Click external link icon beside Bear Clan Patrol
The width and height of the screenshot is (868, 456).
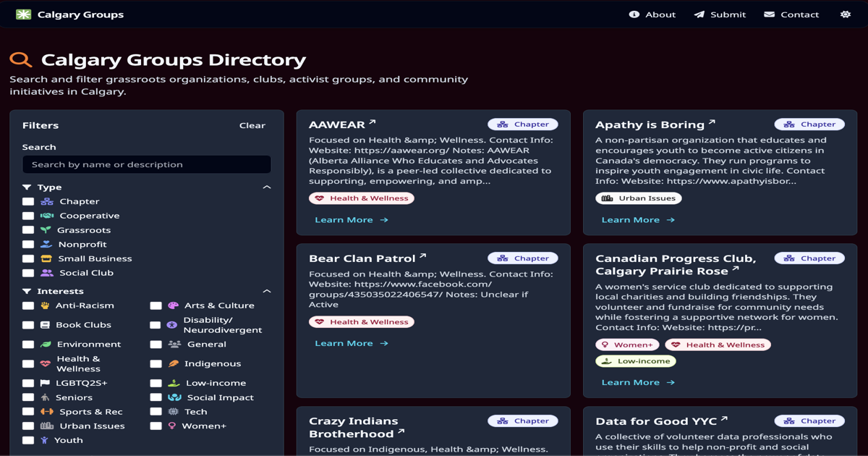click(423, 257)
